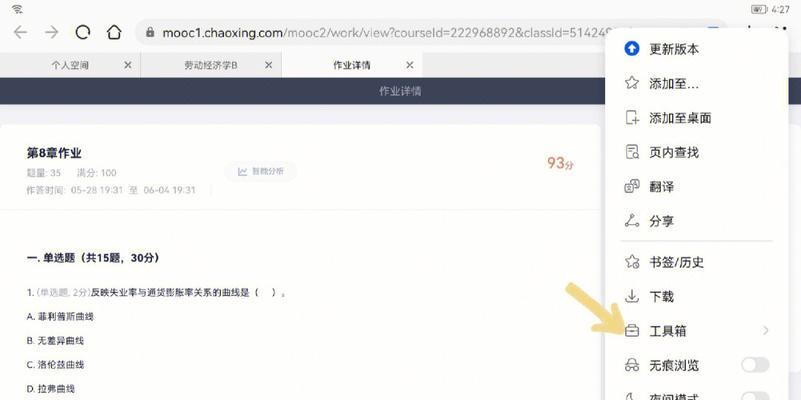Click the 翻译 translate icon
Screen dimensions: 801x400
tap(632, 186)
